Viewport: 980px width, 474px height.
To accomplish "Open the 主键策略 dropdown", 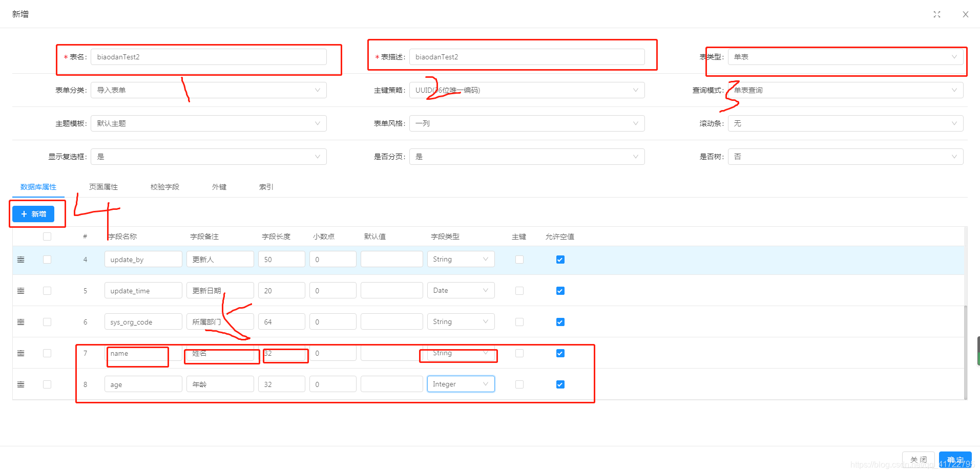I will (x=527, y=90).
